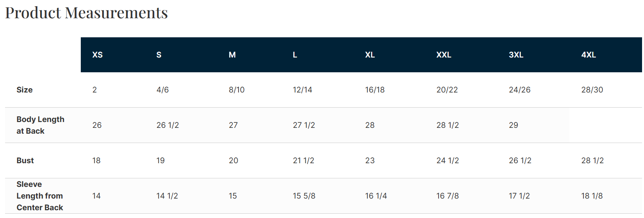Click the Product Measurements heading

tap(86, 13)
